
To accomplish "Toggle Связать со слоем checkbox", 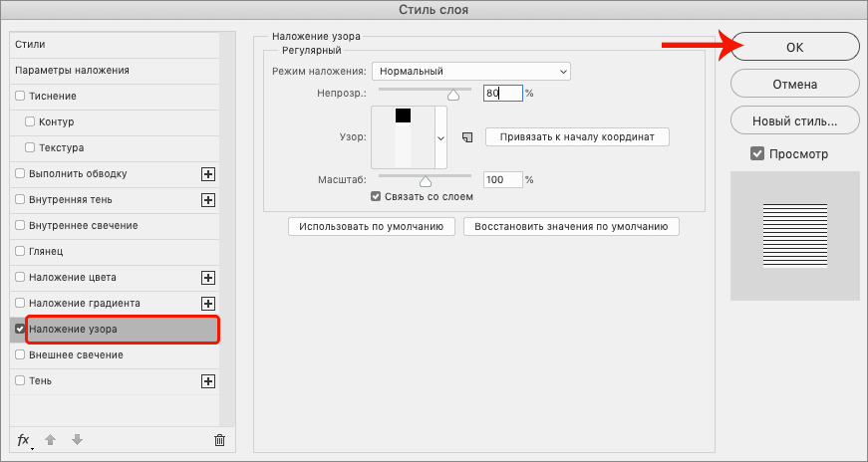I will click(376, 197).
